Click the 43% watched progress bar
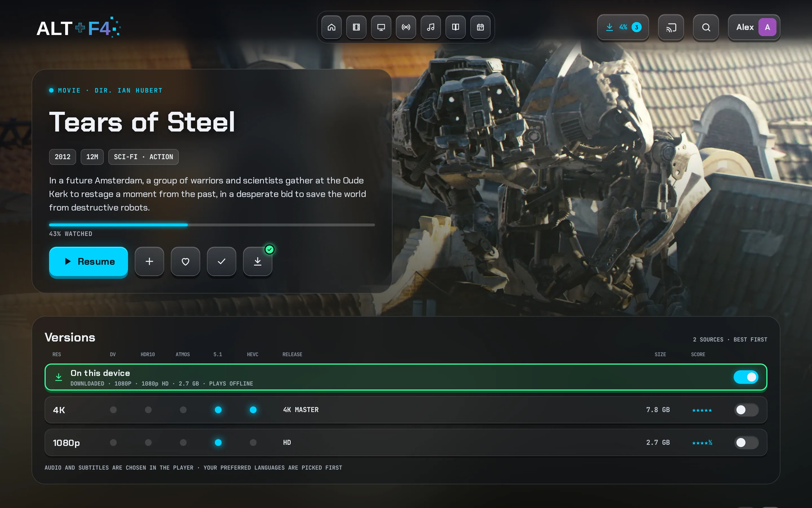812x508 pixels. [x=212, y=225]
